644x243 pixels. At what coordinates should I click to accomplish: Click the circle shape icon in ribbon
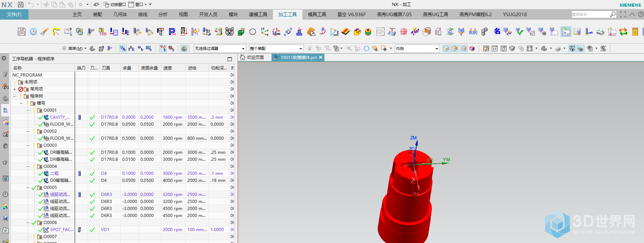tap(253, 32)
